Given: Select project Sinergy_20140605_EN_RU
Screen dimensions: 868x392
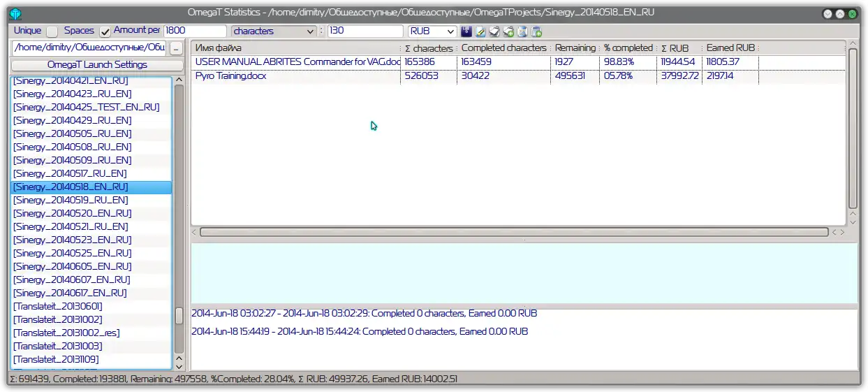Looking at the screenshot, I should 91,266.
